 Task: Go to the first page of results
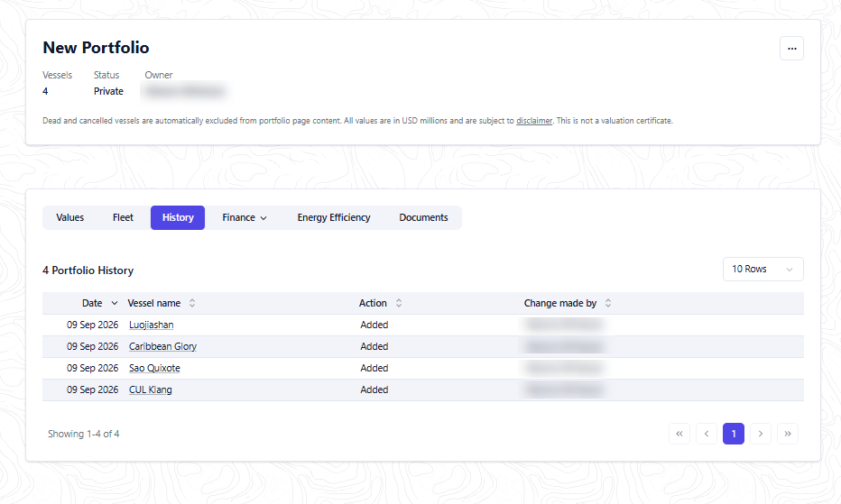(x=679, y=434)
